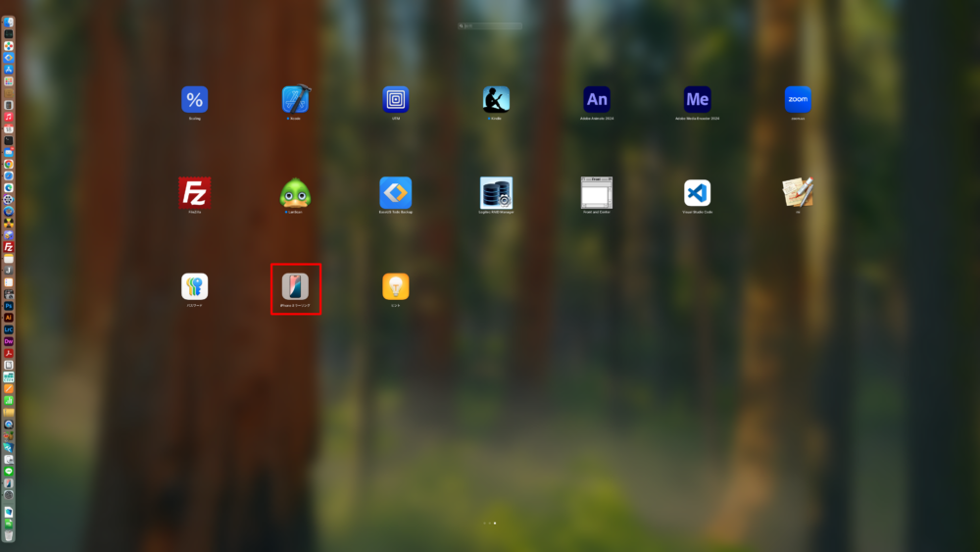This screenshot has height=552, width=980.
Task: Open the Kindle app
Action: pyautogui.click(x=496, y=99)
